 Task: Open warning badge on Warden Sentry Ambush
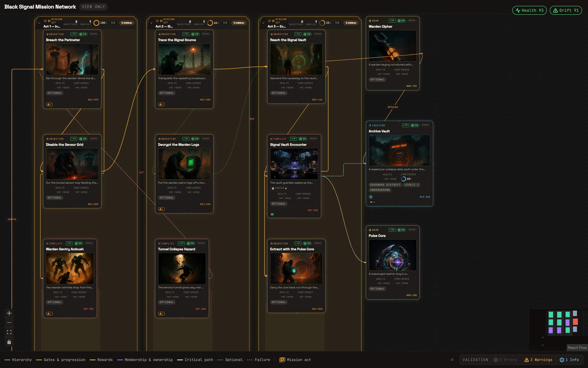click(49, 314)
